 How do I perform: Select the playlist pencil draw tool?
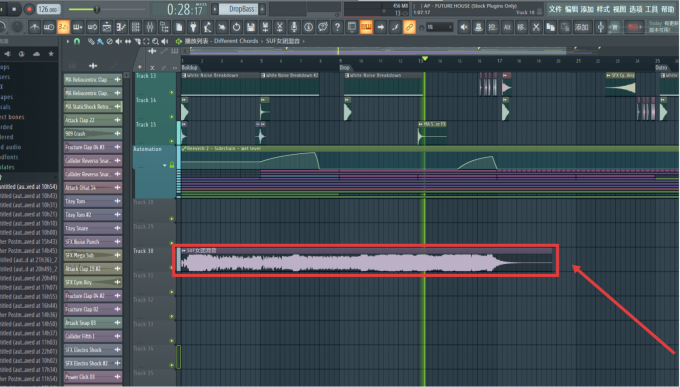tap(91, 41)
